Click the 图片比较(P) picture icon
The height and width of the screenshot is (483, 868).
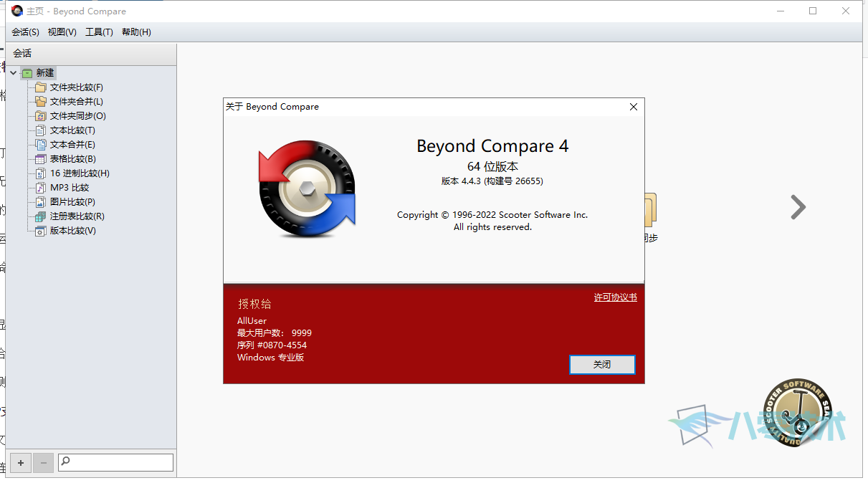coord(41,202)
